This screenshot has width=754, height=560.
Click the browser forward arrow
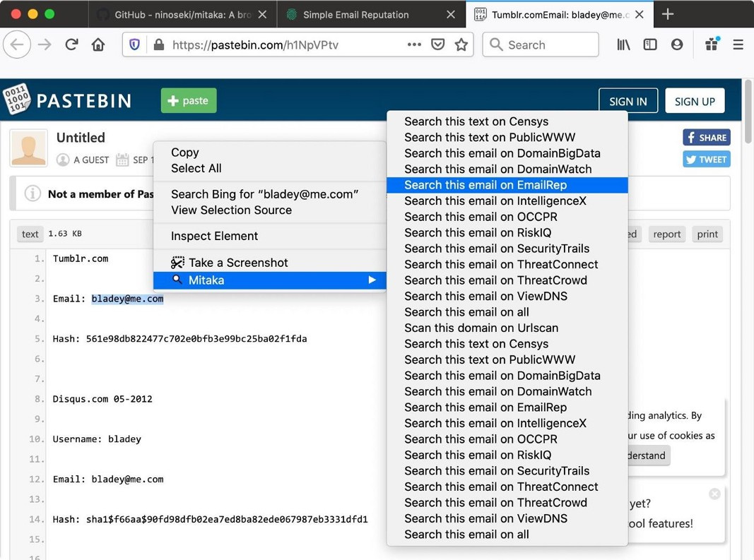pyautogui.click(x=45, y=44)
